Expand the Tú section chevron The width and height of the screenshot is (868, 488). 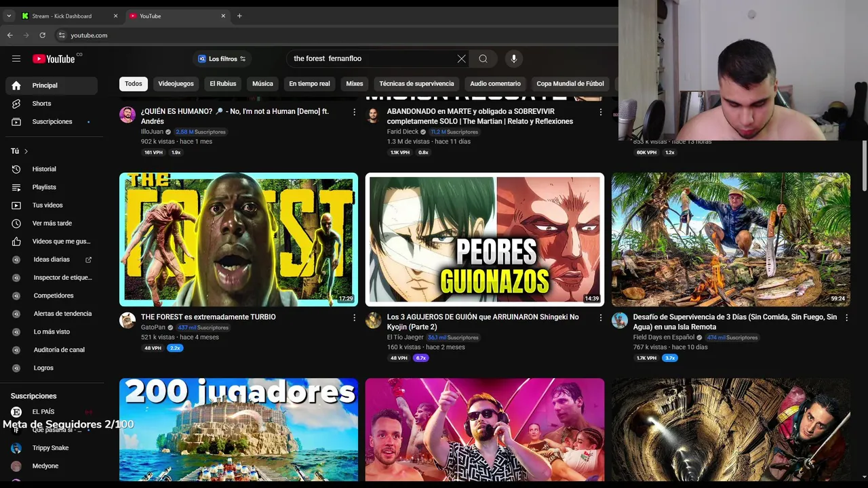click(x=26, y=151)
